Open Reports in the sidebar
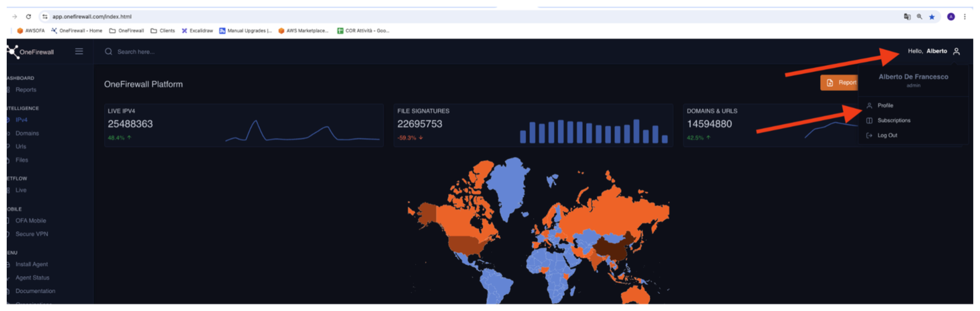980x311 pixels. click(26, 90)
